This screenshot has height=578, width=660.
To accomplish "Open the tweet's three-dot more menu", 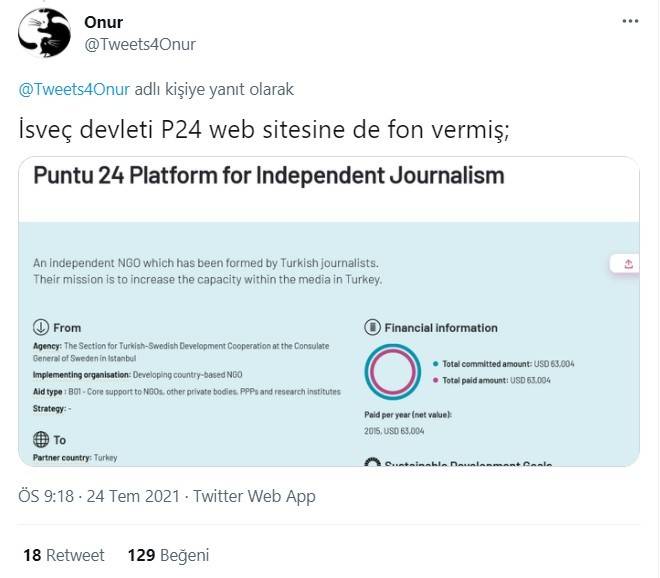I will pos(629,22).
